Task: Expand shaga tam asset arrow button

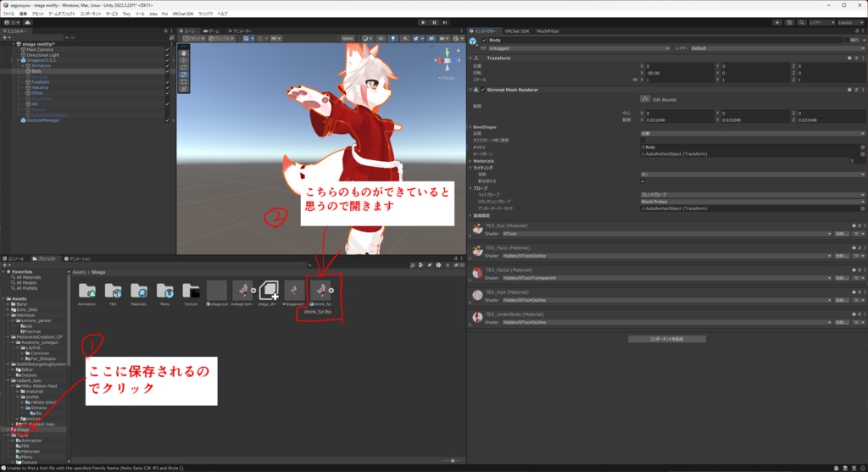Action: pyautogui.click(x=253, y=291)
